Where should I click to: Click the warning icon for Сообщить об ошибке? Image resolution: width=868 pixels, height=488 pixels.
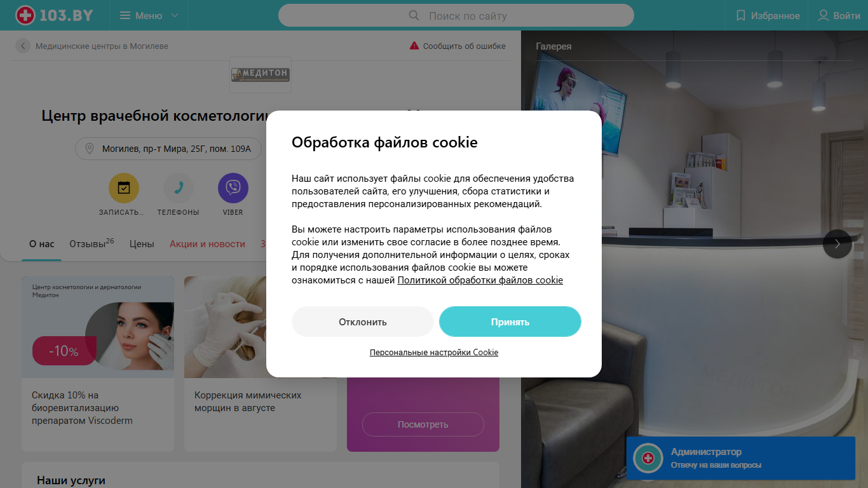(x=414, y=46)
